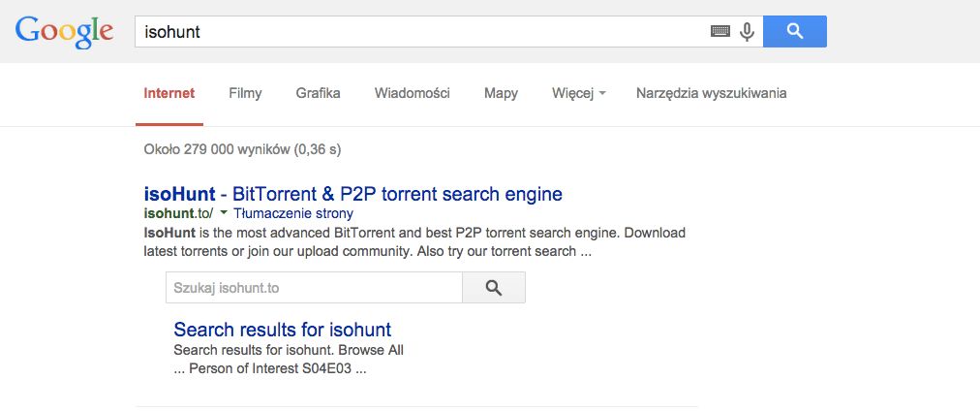Viewport: 980px width, 411px height.
Task: Click the green isohunt.to URL text
Action: coord(179,213)
